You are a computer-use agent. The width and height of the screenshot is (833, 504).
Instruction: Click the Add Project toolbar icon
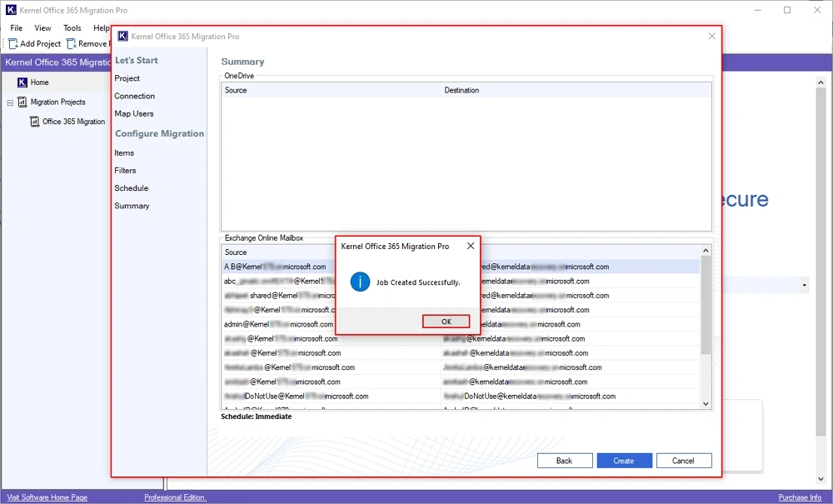13,43
